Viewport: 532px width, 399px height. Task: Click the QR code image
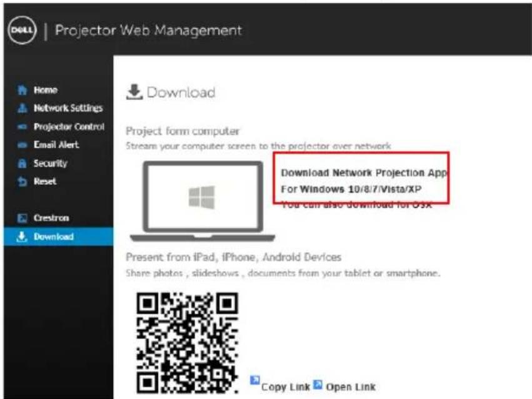tap(188, 343)
